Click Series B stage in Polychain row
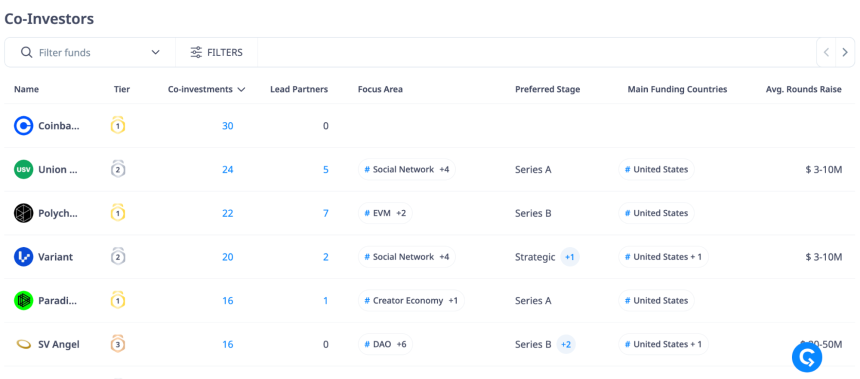Image resolution: width=860 pixels, height=379 pixels. [x=533, y=213]
